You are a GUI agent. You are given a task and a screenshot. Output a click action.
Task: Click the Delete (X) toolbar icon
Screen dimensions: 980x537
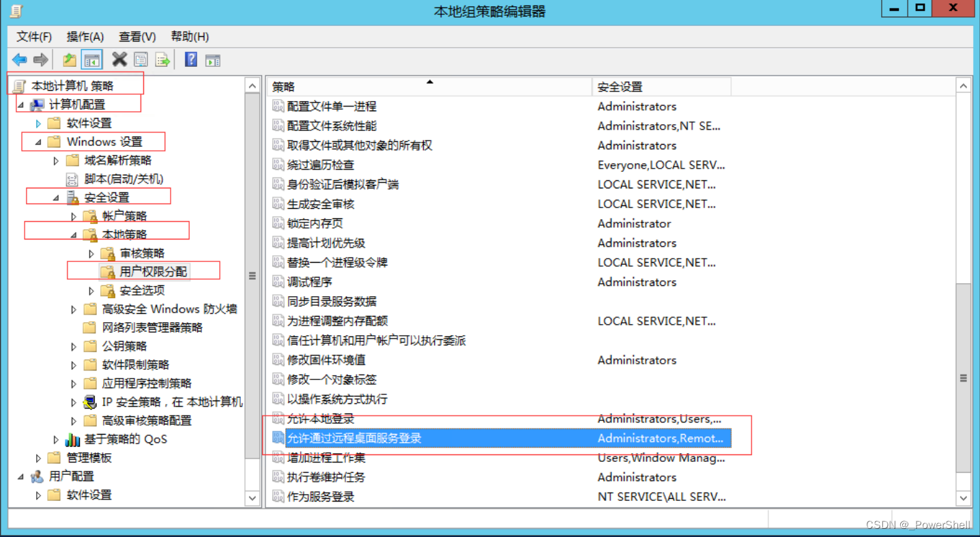[x=119, y=60]
